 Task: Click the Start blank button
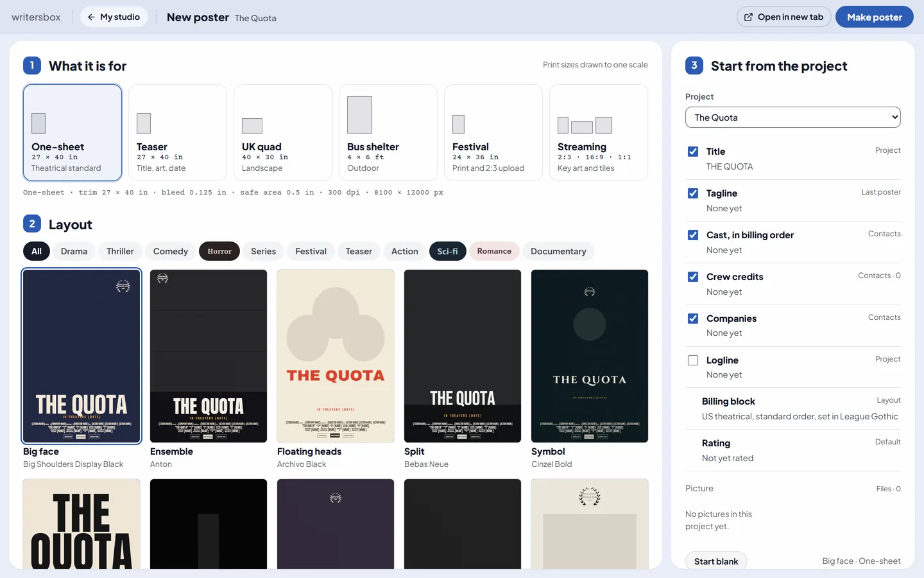pos(716,561)
